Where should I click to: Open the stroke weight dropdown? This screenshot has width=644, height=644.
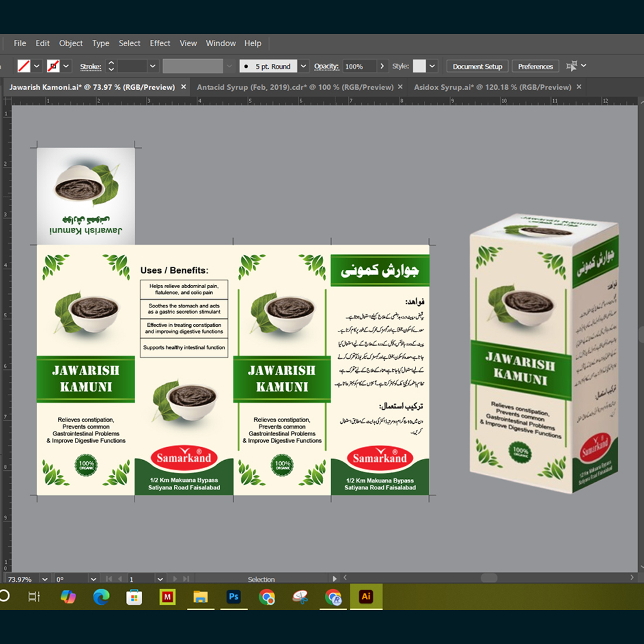(x=153, y=66)
